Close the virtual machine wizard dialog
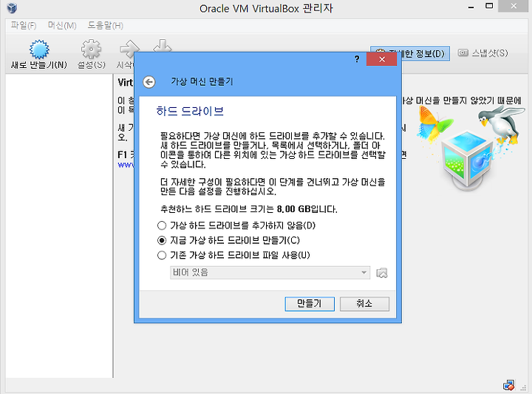Viewport: 532px width, 394px height. (382, 59)
